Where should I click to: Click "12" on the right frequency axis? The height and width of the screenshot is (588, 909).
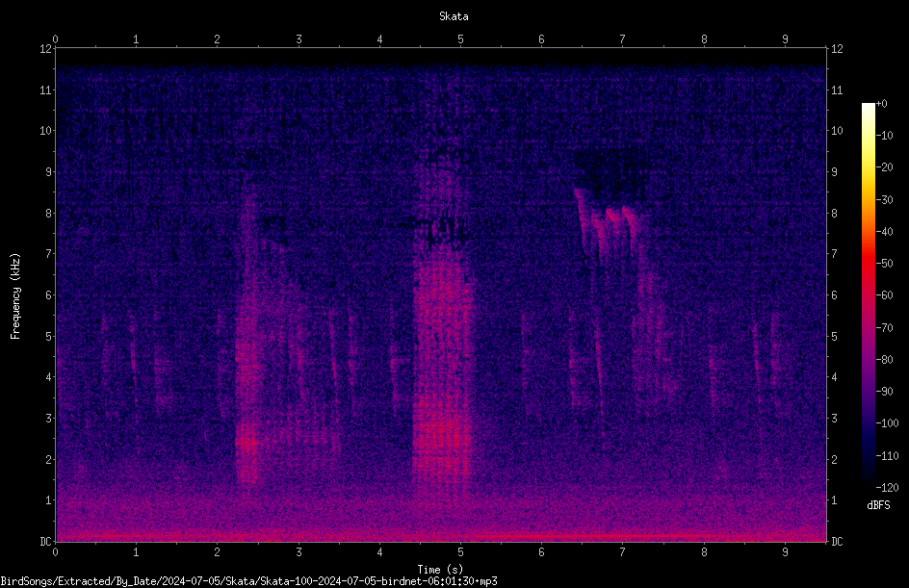(837, 49)
